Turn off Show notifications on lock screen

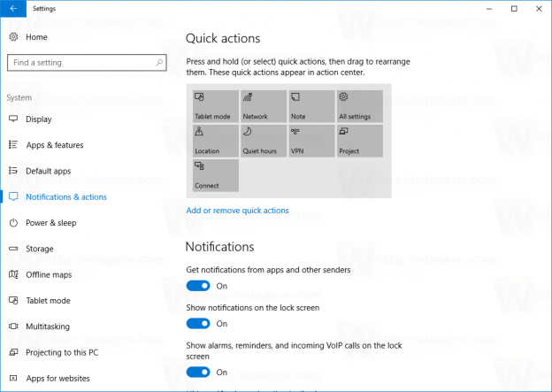click(x=198, y=323)
